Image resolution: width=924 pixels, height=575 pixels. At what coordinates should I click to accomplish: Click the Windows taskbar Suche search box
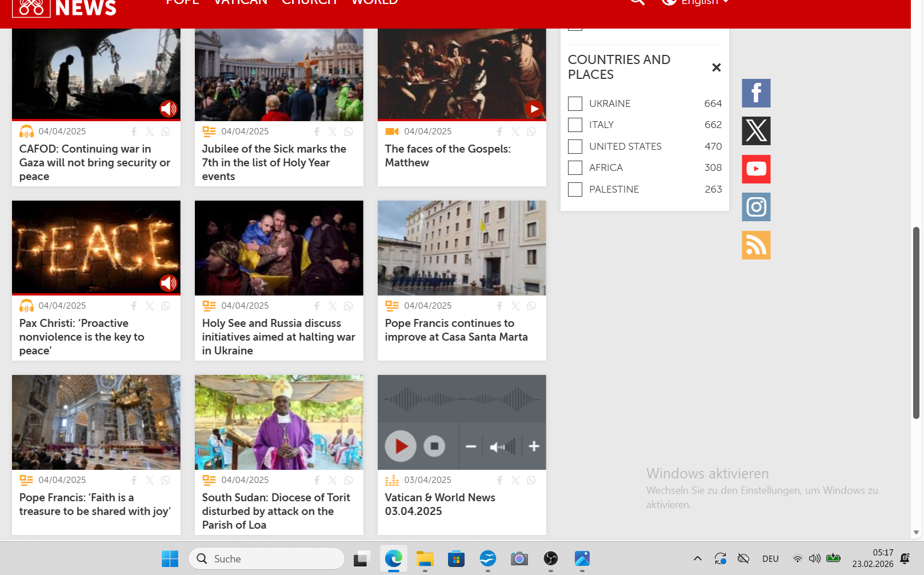267,558
